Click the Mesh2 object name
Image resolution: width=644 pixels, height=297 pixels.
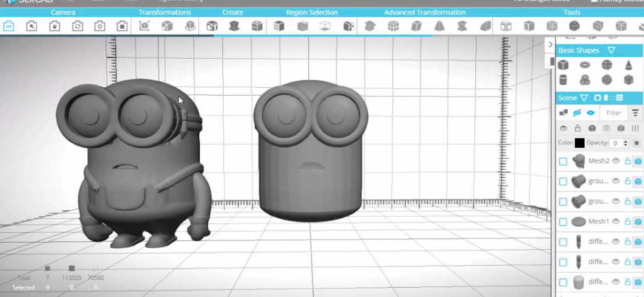click(599, 161)
